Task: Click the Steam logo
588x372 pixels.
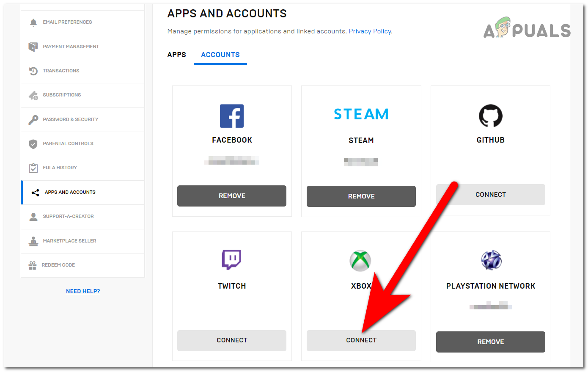Action: [x=361, y=114]
